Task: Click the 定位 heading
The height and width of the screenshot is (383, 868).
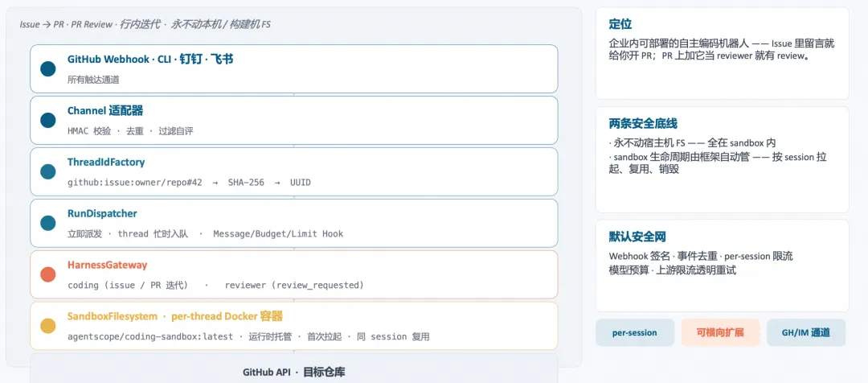Action: [x=620, y=24]
